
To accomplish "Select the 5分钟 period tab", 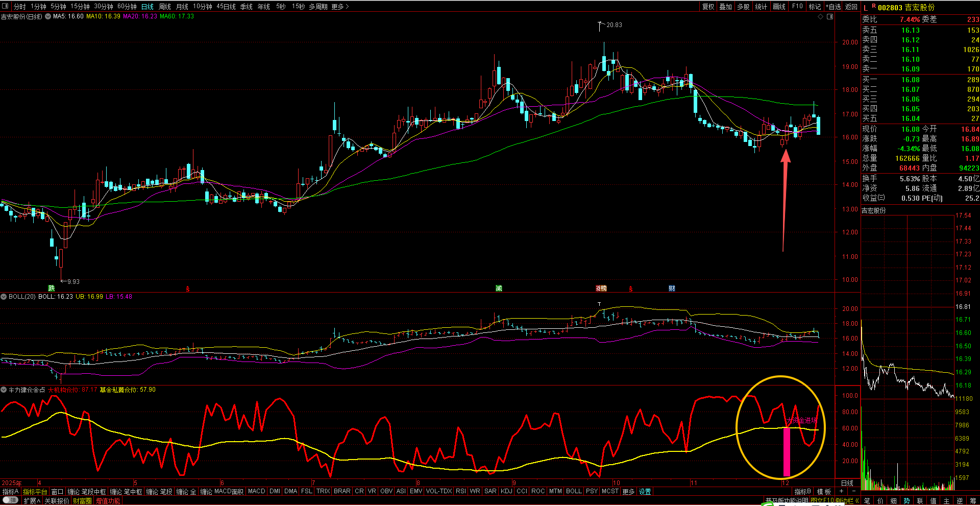I will (58, 7).
